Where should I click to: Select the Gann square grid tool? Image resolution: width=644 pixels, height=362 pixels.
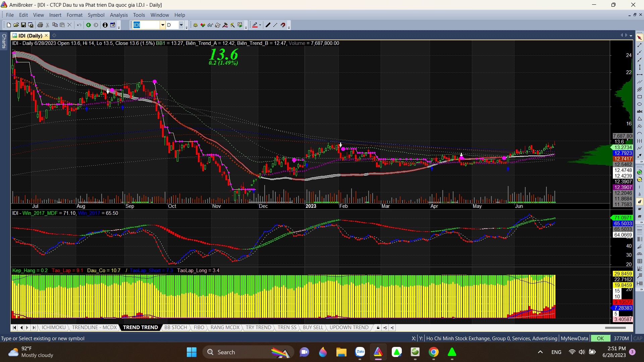(x=640, y=261)
